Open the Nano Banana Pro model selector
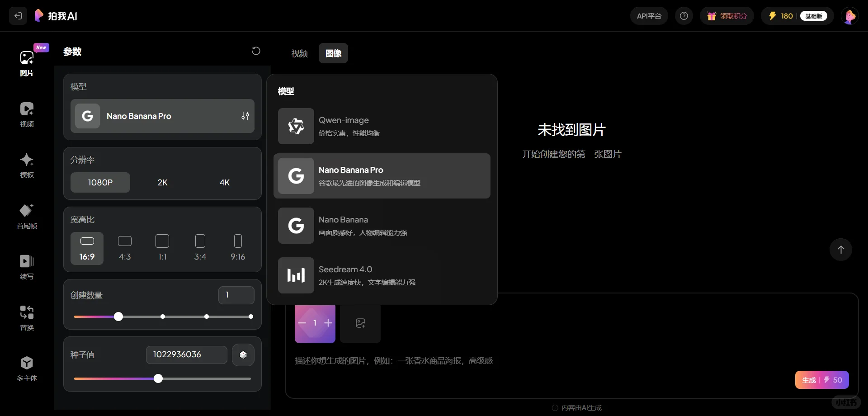The width and height of the screenshot is (868, 416). pos(162,116)
